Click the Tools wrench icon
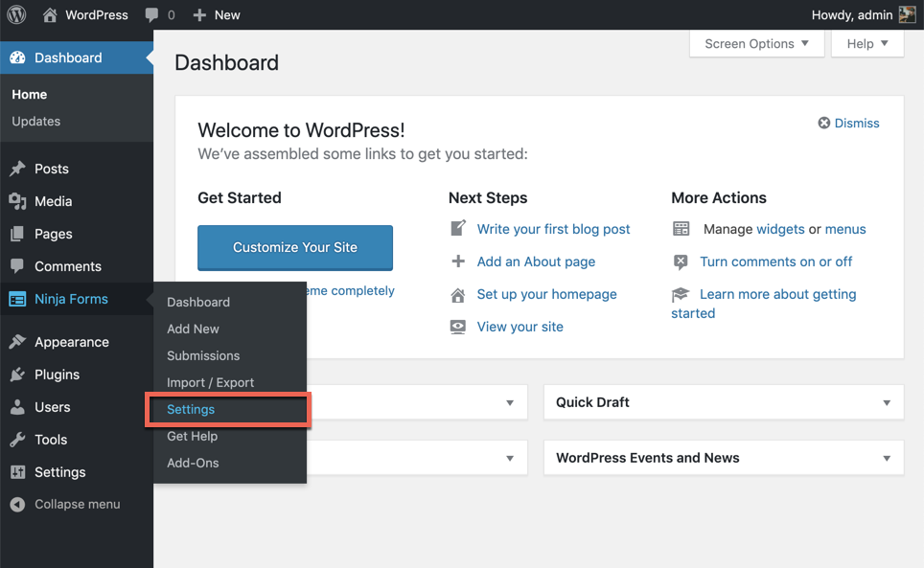The image size is (924, 568). (17, 440)
